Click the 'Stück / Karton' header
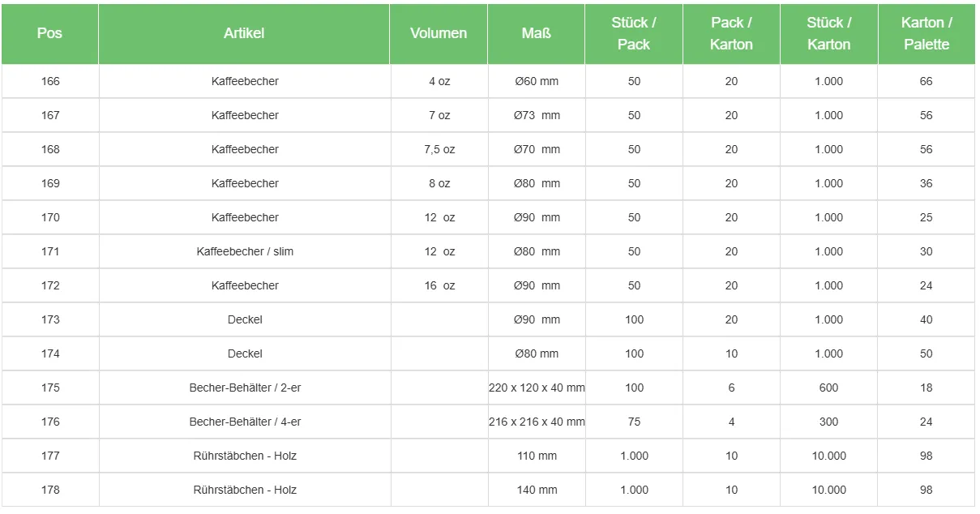This screenshot has width=980, height=514. pos(828,34)
